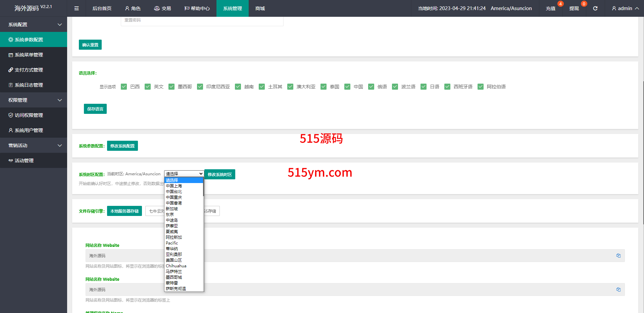The height and width of the screenshot is (313, 644).
Task: Go to the 后台首页 tab
Action: coord(102,8)
